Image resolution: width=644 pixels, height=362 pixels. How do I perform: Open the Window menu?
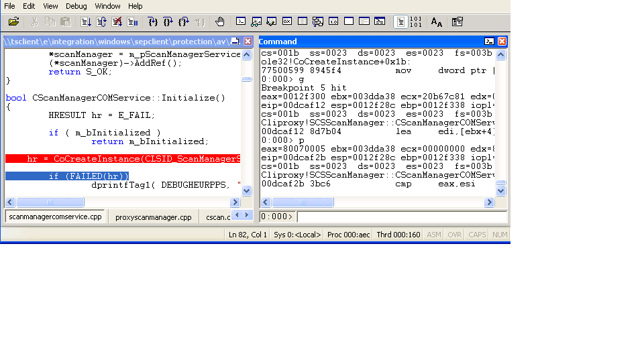107,6
